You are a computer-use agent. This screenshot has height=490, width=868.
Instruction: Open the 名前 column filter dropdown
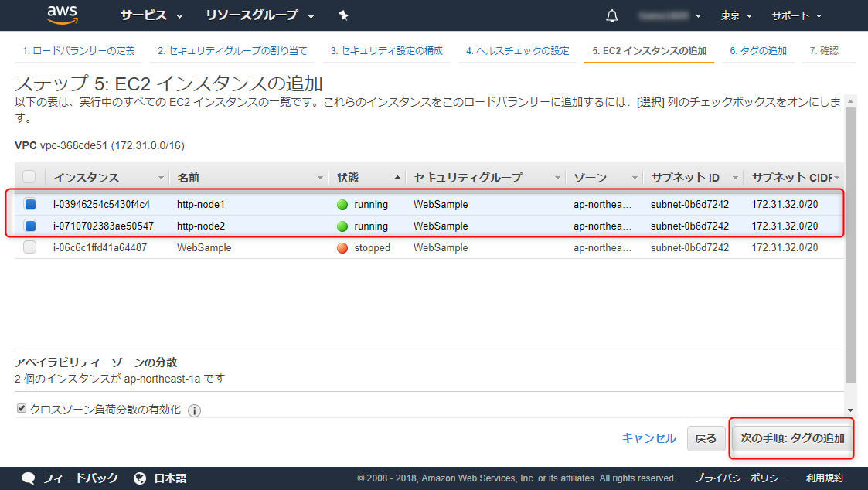(x=321, y=176)
